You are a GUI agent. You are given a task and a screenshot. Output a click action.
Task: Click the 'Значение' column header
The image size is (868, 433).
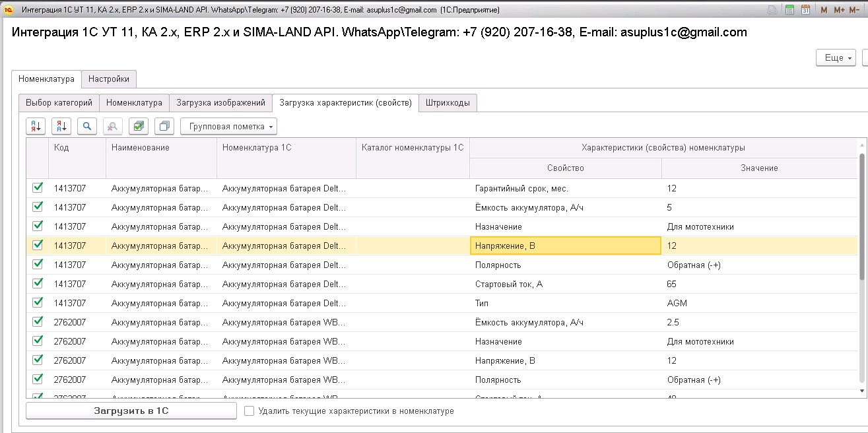pyautogui.click(x=759, y=168)
